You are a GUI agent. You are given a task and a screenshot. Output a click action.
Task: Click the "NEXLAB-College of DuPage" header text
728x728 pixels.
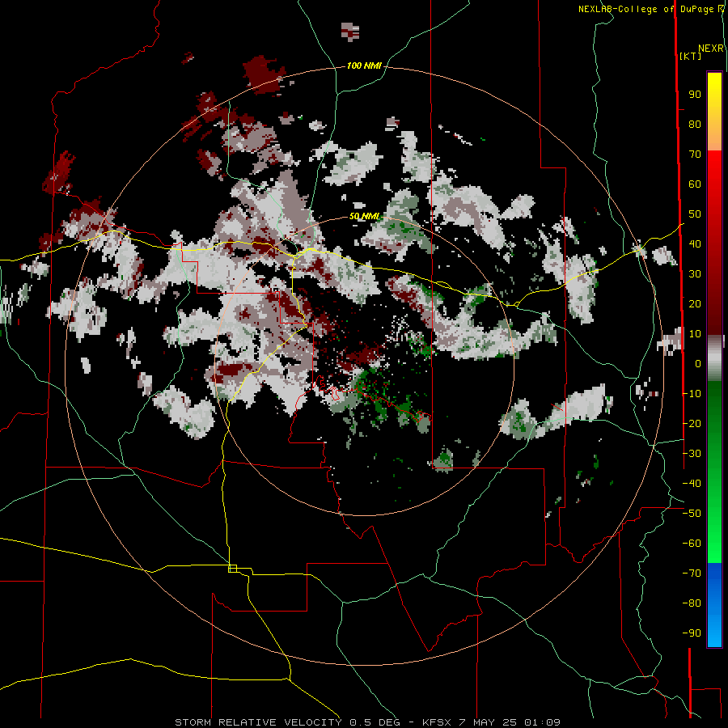[646, 9]
